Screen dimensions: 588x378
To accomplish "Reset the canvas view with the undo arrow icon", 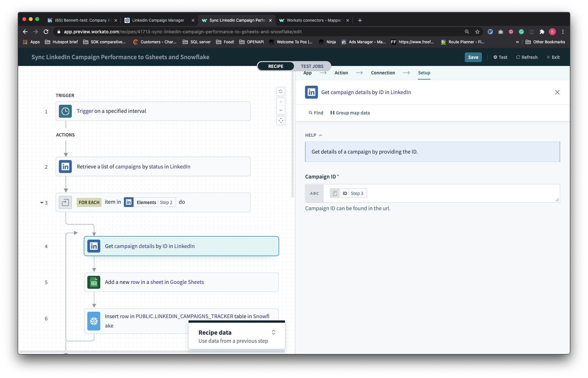I will point(281,92).
